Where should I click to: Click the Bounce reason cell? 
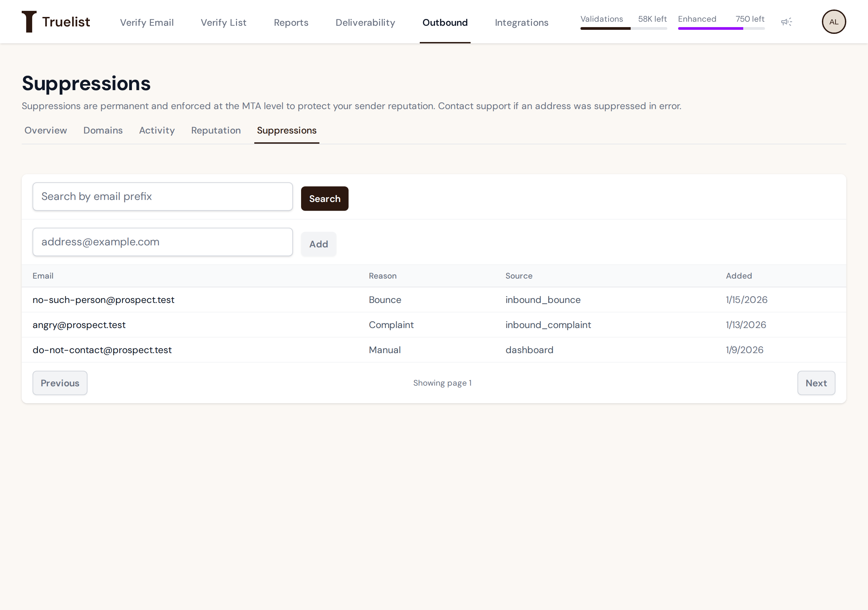coord(385,300)
